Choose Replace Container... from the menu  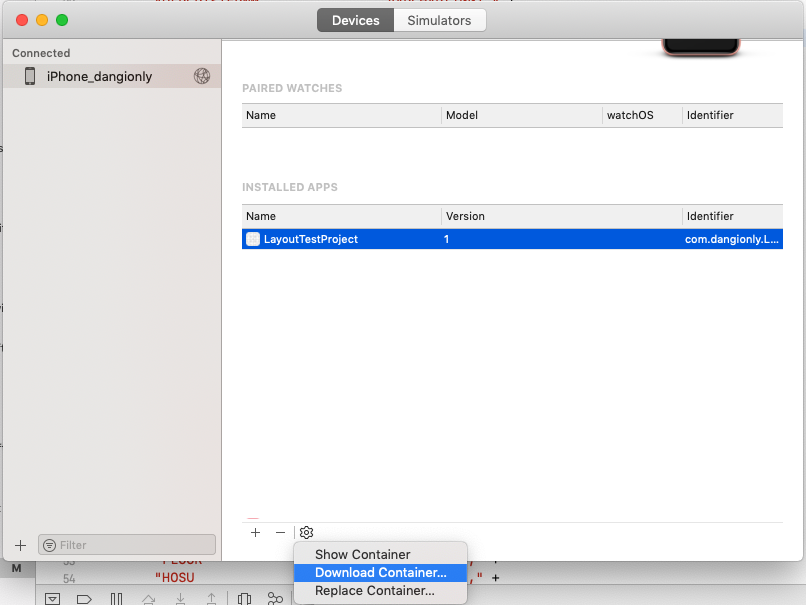click(380, 591)
